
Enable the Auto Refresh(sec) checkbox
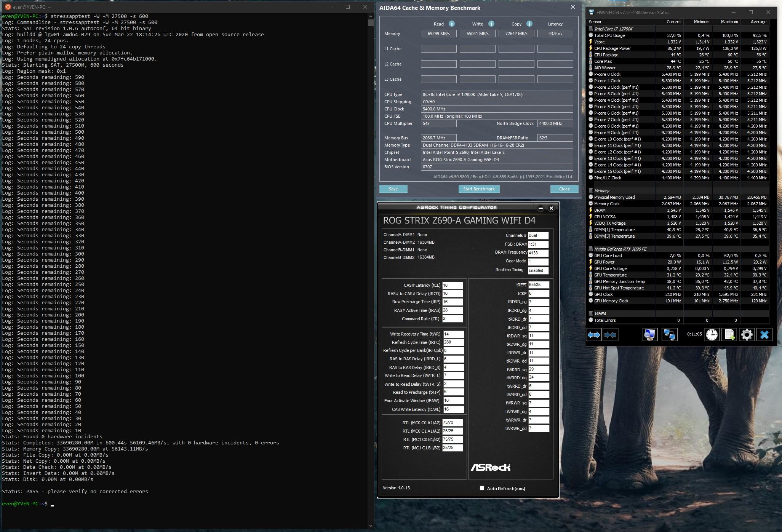482,488
